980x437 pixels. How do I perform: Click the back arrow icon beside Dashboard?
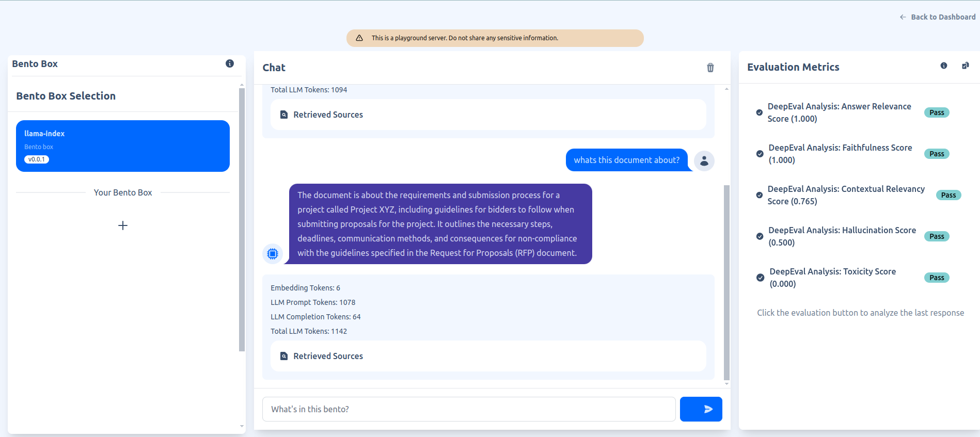[903, 17]
